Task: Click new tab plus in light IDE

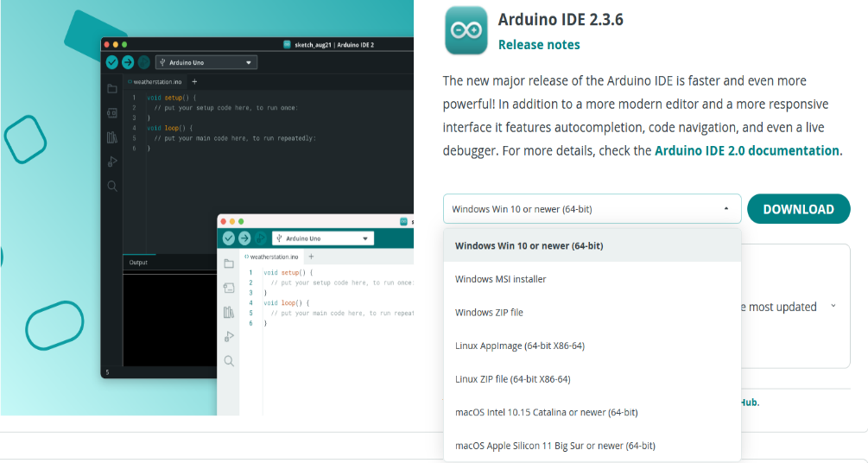Action: point(311,257)
